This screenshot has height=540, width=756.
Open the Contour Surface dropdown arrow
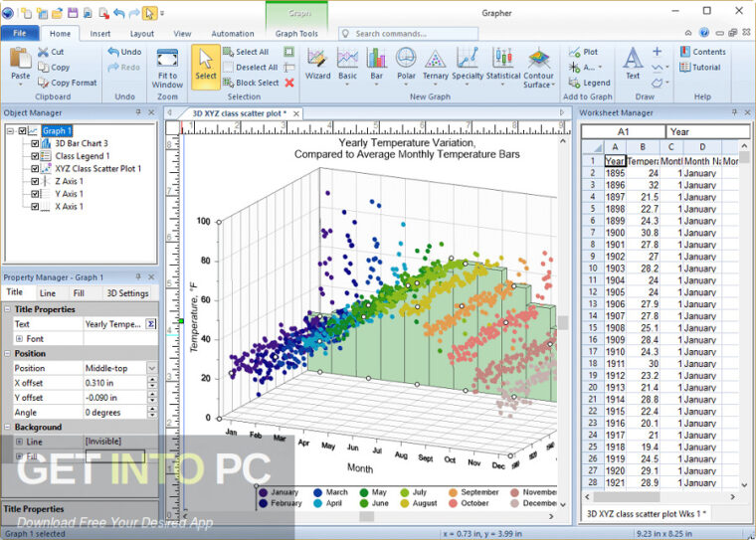(x=553, y=85)
